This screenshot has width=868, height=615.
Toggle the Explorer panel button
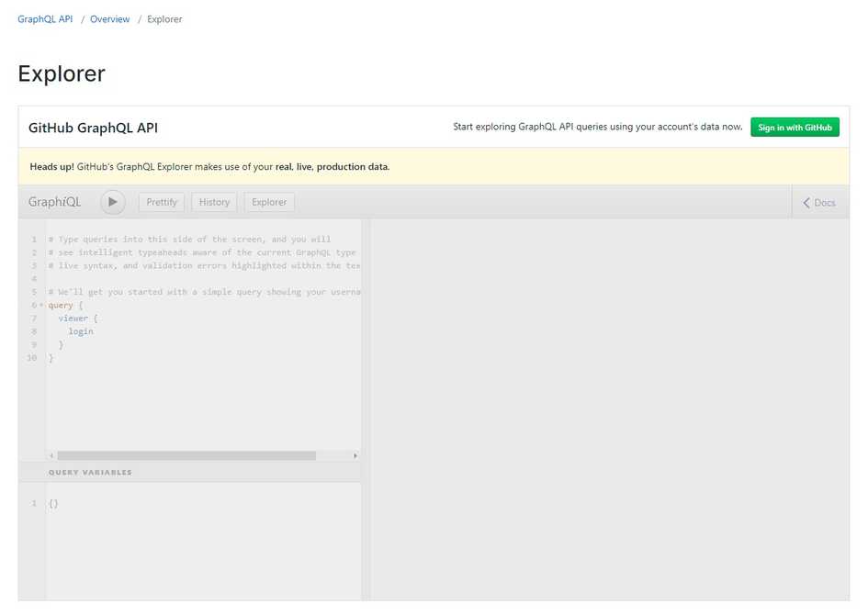pos(269,202)
